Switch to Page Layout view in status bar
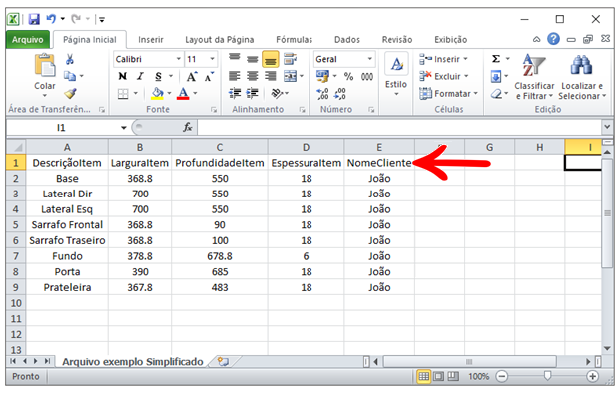The image size is (616, 393). click(438, 376)
